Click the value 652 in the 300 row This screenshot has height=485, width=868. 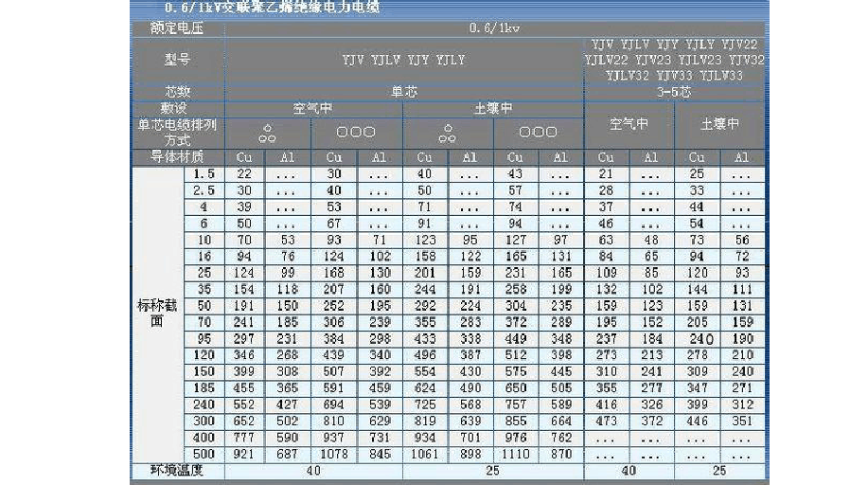tap(243, 422)
